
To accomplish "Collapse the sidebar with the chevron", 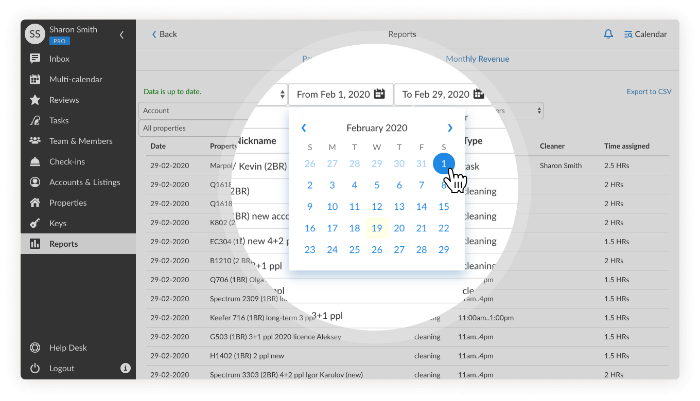I will [x=121, y=34].
